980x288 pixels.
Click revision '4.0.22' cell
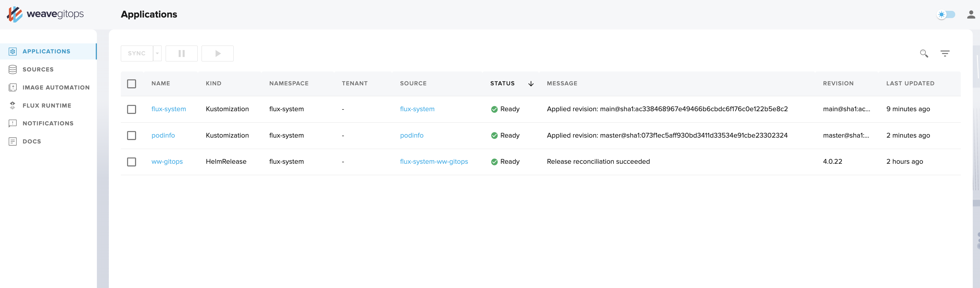coord(832,162)
